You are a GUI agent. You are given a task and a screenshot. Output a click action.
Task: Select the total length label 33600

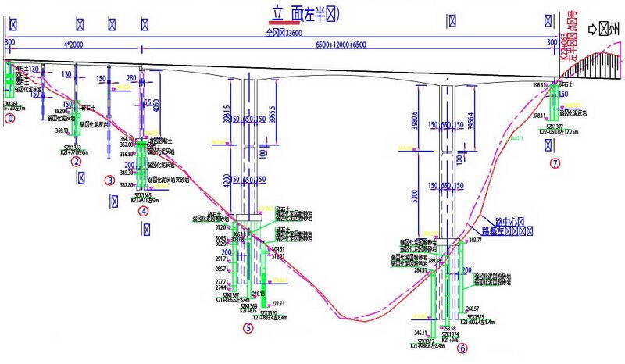tap(295, 34)
